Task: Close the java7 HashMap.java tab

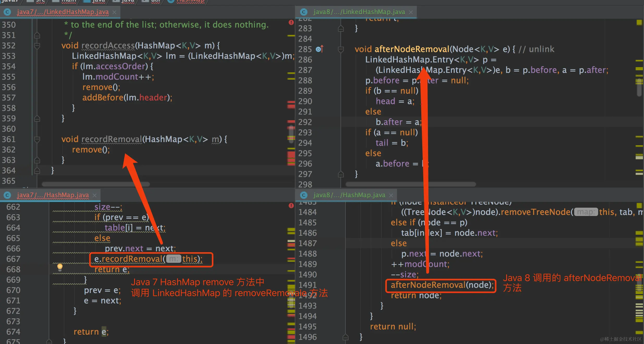Action: tap(95, 195)
